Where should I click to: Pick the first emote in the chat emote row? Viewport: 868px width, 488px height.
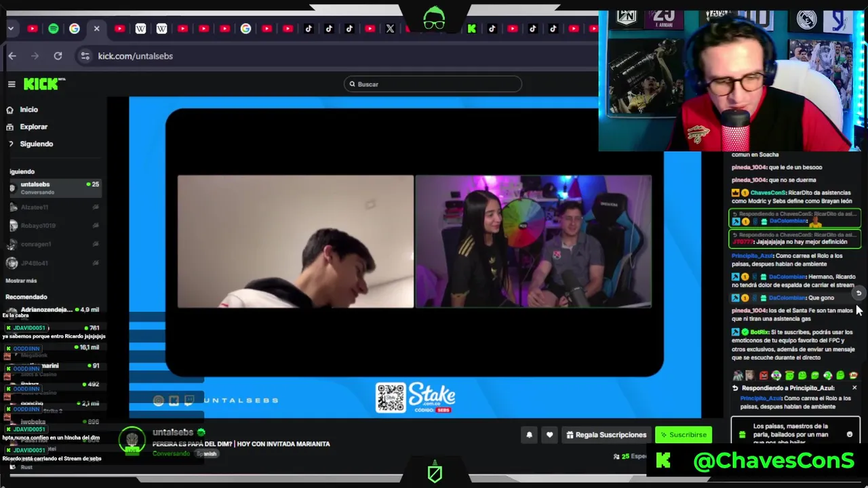tap(738, 375)
